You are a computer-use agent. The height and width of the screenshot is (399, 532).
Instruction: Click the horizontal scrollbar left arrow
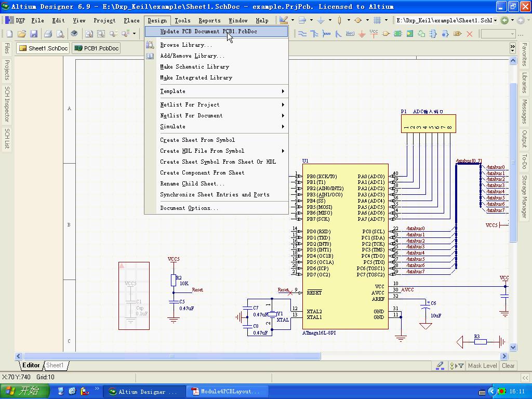pos(19,356)
